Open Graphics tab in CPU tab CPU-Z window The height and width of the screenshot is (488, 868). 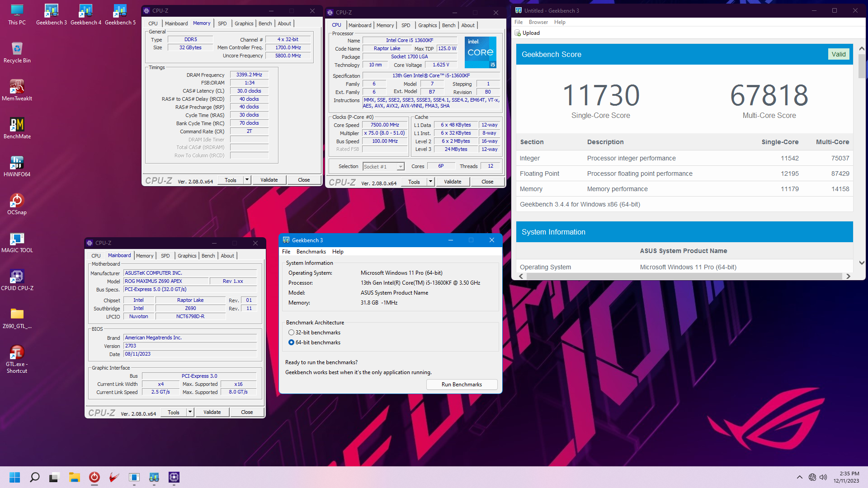427,25
